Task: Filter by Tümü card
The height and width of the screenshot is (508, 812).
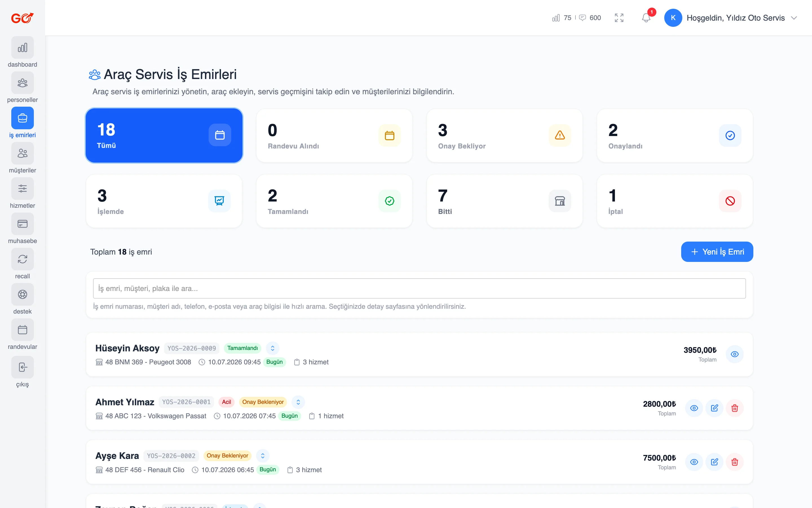Action: 164,135
